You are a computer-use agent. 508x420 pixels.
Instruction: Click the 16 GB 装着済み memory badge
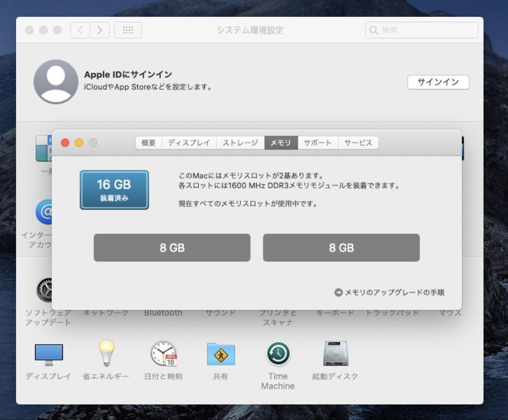tap(114, 190)
